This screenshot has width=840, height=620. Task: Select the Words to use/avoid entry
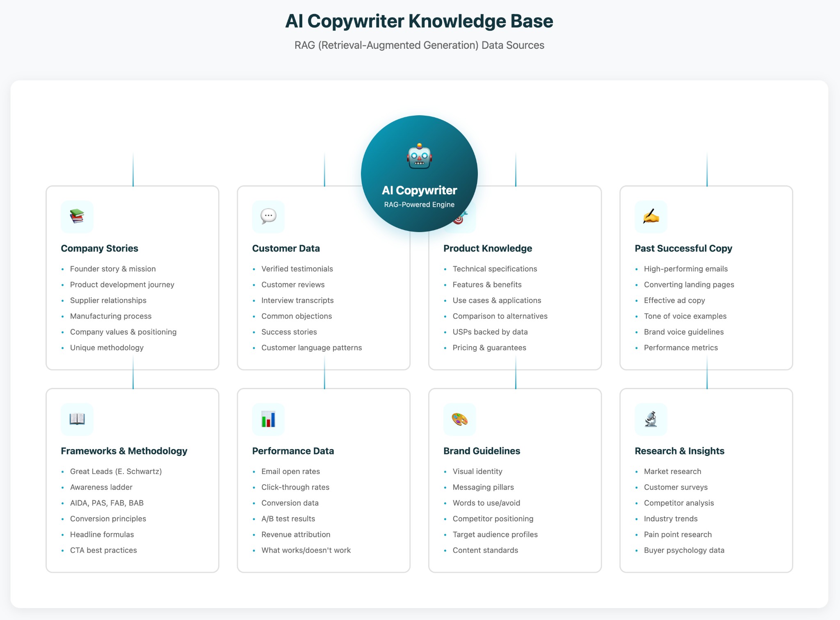[x=486, y=503]
